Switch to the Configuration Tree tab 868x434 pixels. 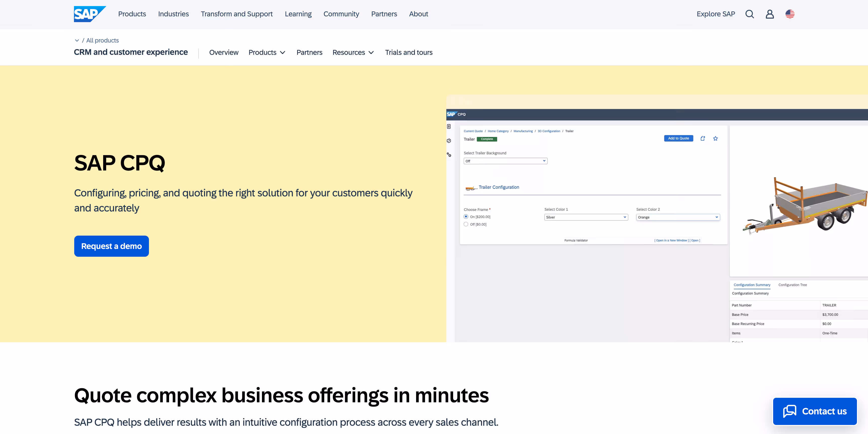click(x=792, y=285)
